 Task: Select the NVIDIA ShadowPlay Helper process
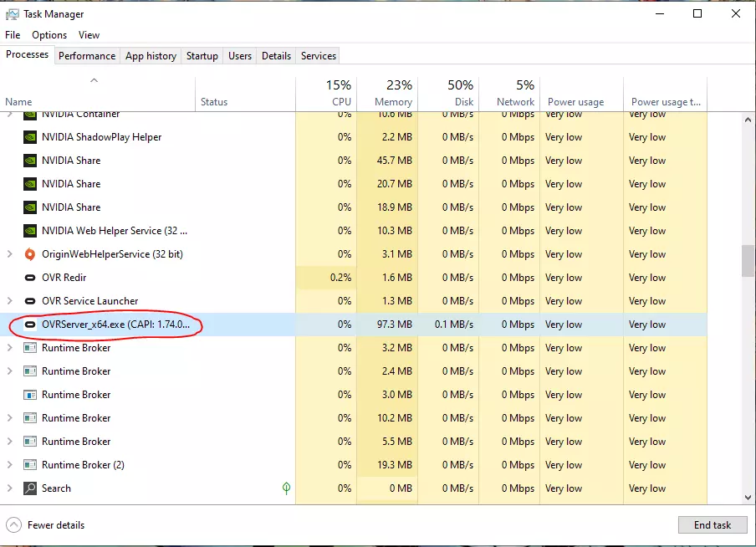[x=102, y=137]
